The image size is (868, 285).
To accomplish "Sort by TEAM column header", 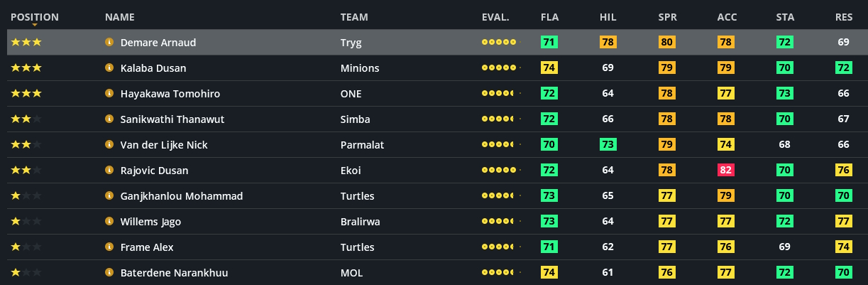I will [x=353, y=17].
